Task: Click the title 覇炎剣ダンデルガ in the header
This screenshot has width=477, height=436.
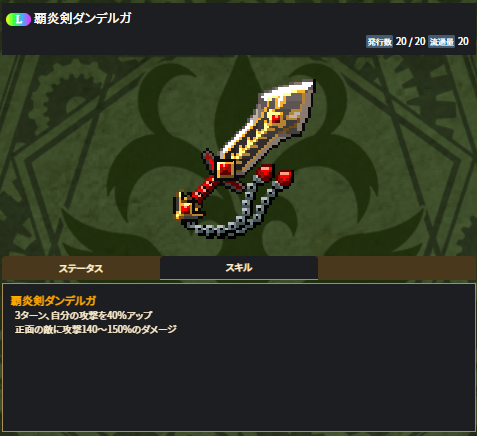Action: pos(82,19)
